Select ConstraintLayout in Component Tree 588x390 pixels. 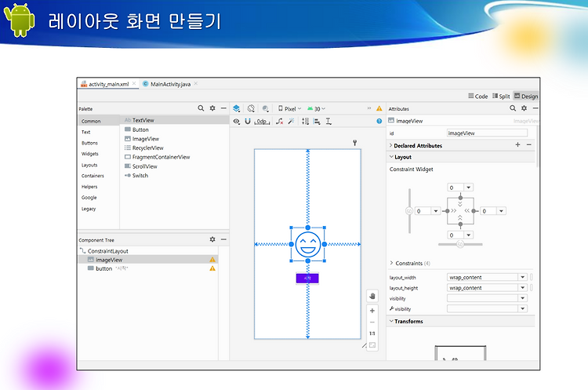click(104, 251)
